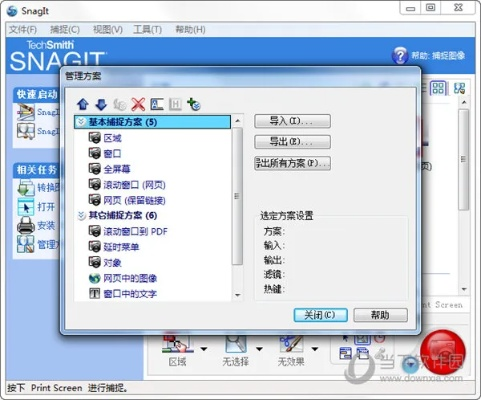Screen dimensions: 481x400
Task: Click the 打开 task icon
Action: [x=26, y=207]
